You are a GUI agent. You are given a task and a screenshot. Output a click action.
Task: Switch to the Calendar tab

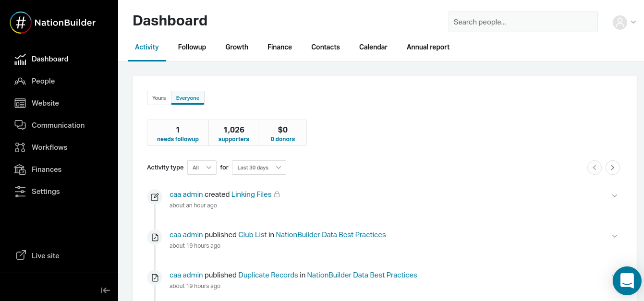pos(373,47)
